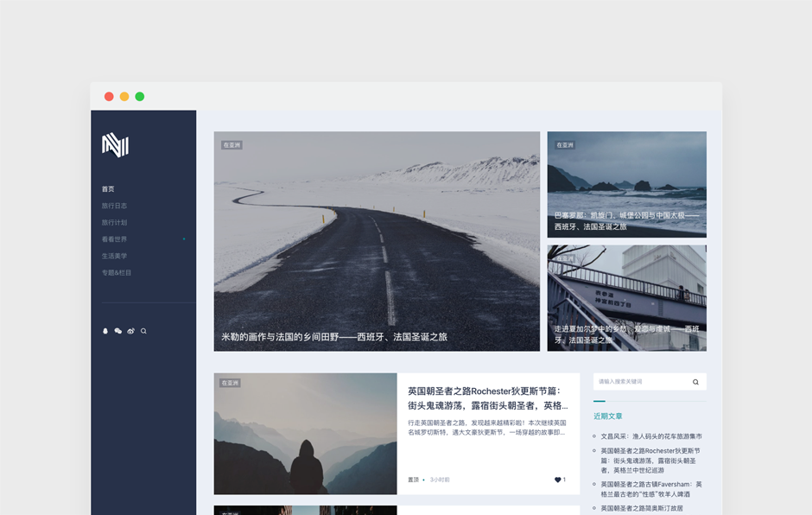Expand the 看看世界 submenu indicator dot

point(183,239)
